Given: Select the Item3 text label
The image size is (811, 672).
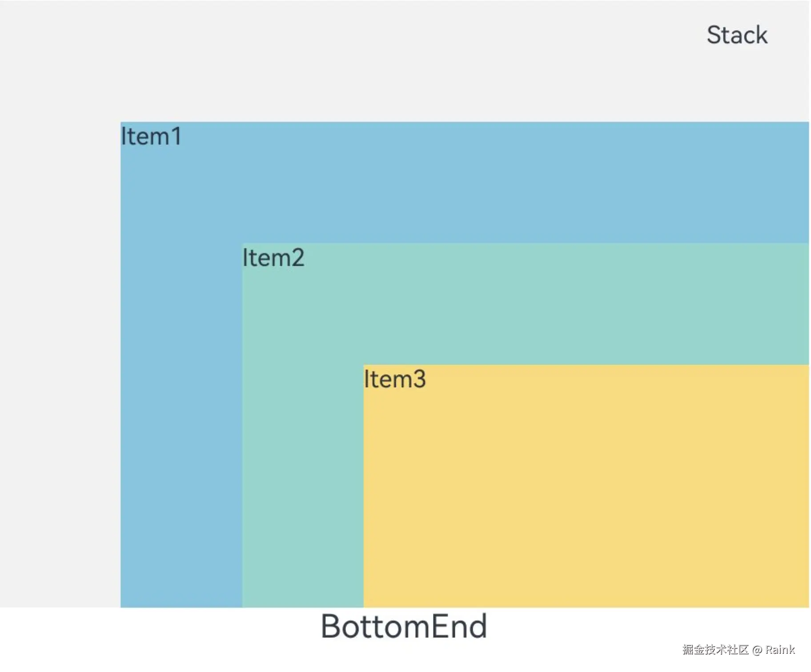Looking at the screenshot, I should point(395,379).
